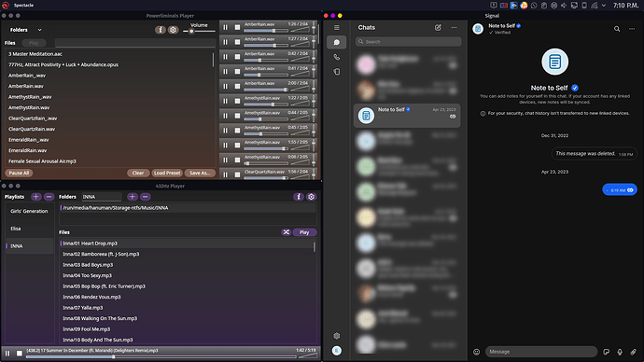This screenshot has width=644, height=362.
Task: Click Play button in 432Hz Player
Action: point(304,232)
